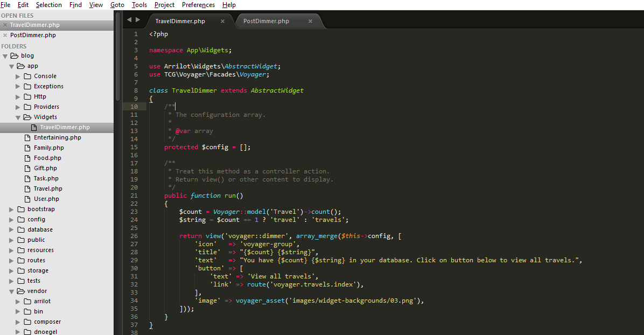Expand the public folder

(x=11, y=240)
